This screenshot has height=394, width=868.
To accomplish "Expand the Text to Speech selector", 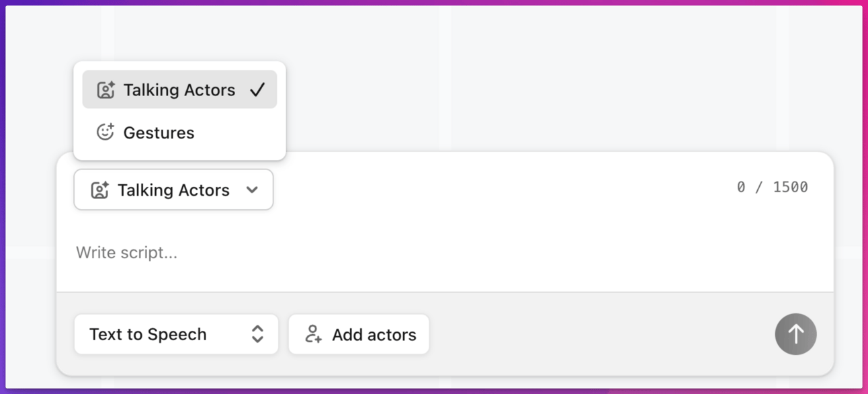I will tap(176, 334).
